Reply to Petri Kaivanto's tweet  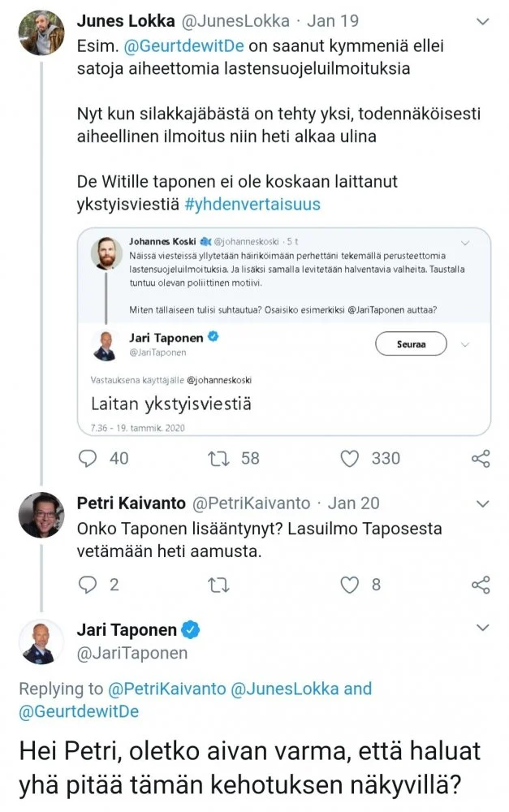click(88, 585)
